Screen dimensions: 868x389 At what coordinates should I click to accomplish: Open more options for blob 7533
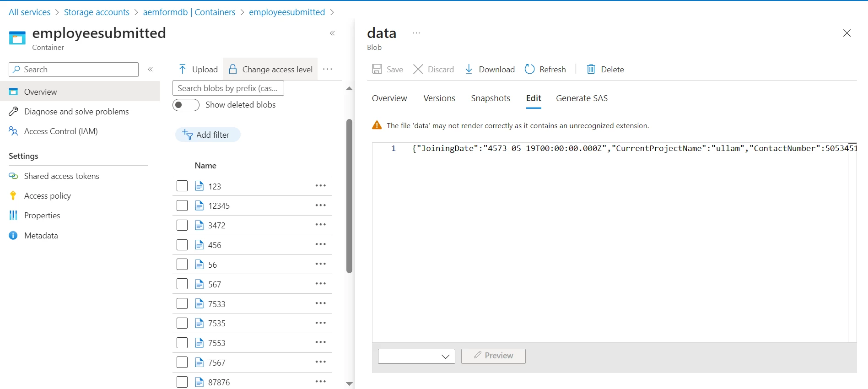[321, 303]
